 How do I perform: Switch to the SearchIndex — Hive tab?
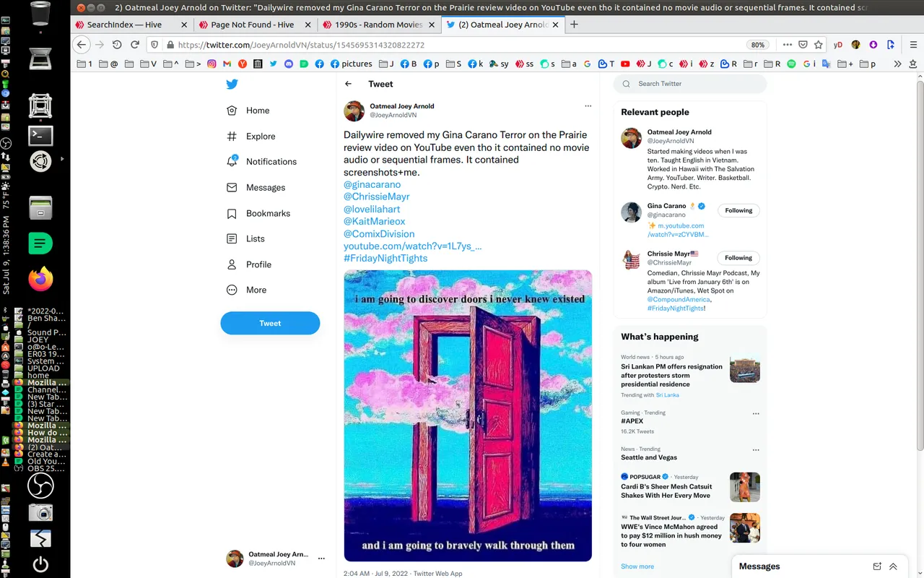pos(124,25)
